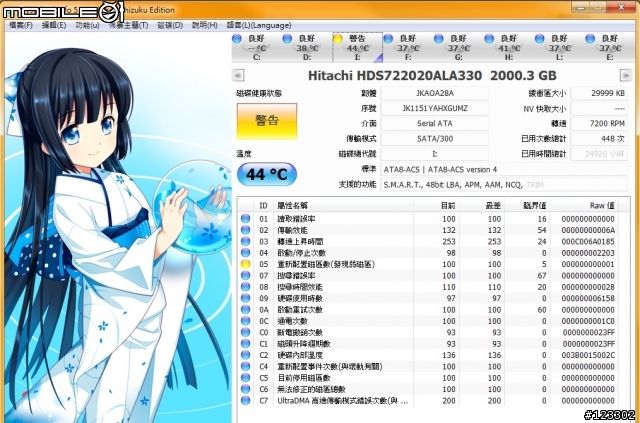Go to previous disk arrow
The height and width of the screenshot is (423, 640).
(238, 76)
